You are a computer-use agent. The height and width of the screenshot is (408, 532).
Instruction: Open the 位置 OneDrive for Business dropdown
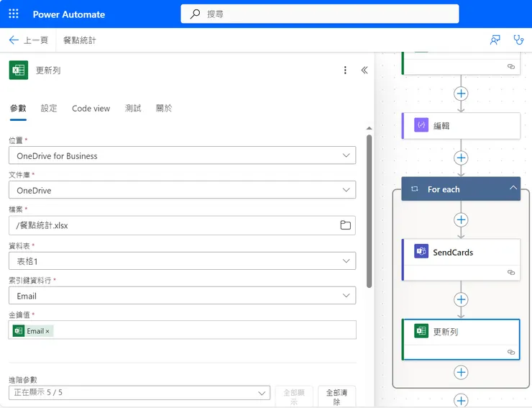pyautogui.click(x=182, y=155)
